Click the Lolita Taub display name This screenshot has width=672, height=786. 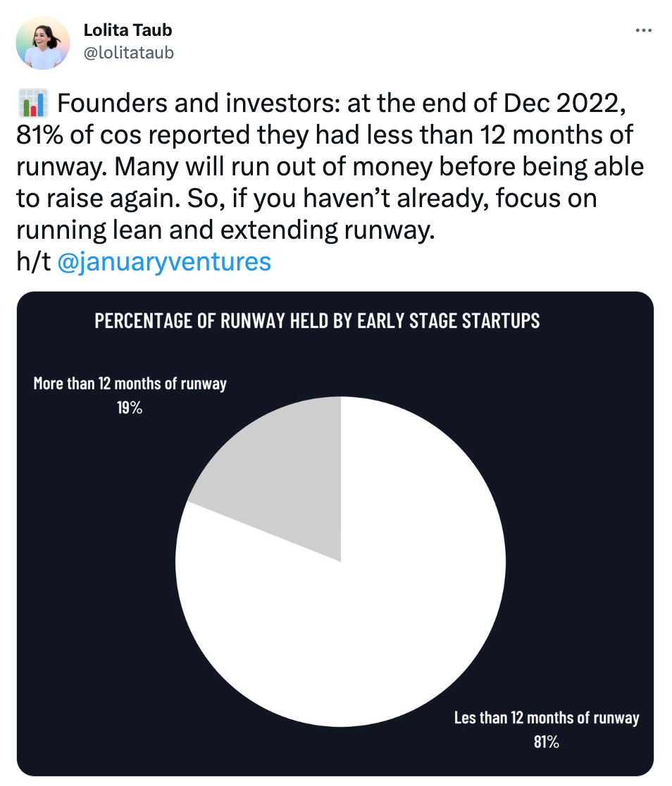[127, 30]
